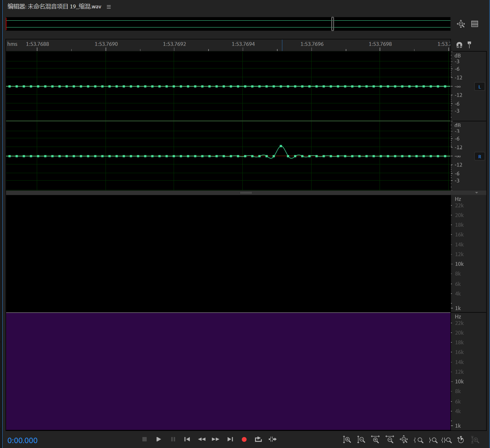Toggle the left channel L button
Image resolution: width=490 pixels, height=448 pixels.
tap(479, 87)
